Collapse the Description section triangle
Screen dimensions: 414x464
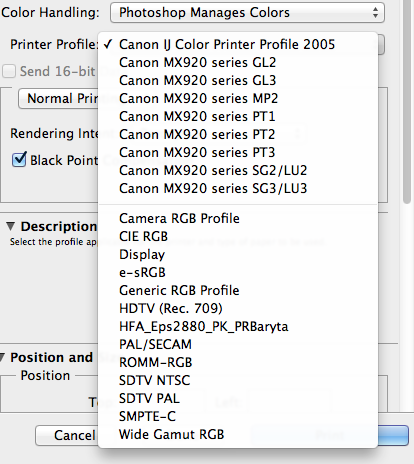pos(10,226)
